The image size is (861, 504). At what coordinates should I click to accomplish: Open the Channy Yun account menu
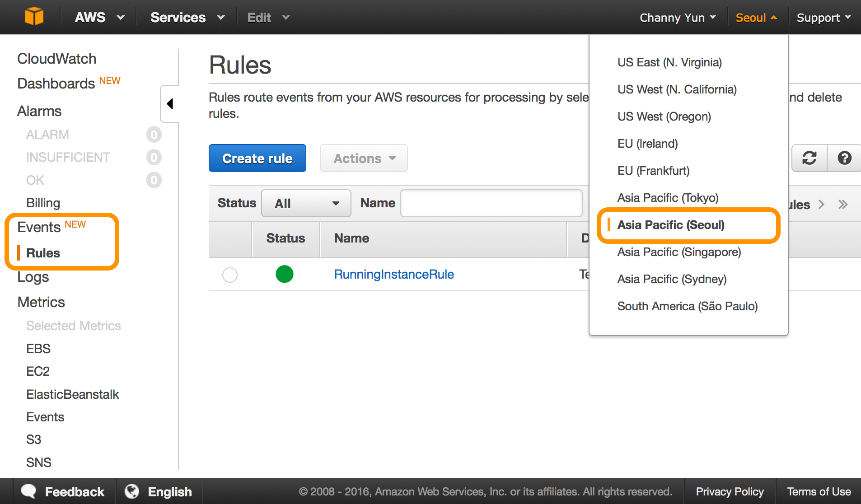(678, 18)
